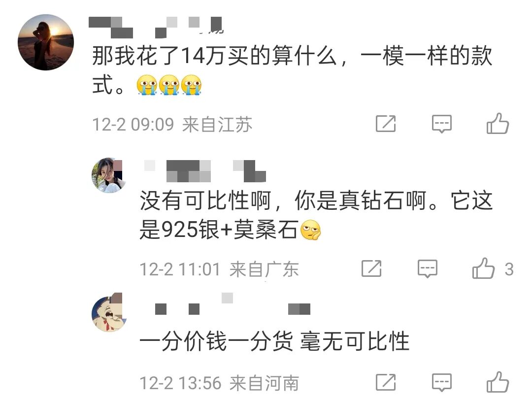532x400 pixels.
Task: Like the Guangdong reply about 莫桑石
Action: tap(483, 268)
